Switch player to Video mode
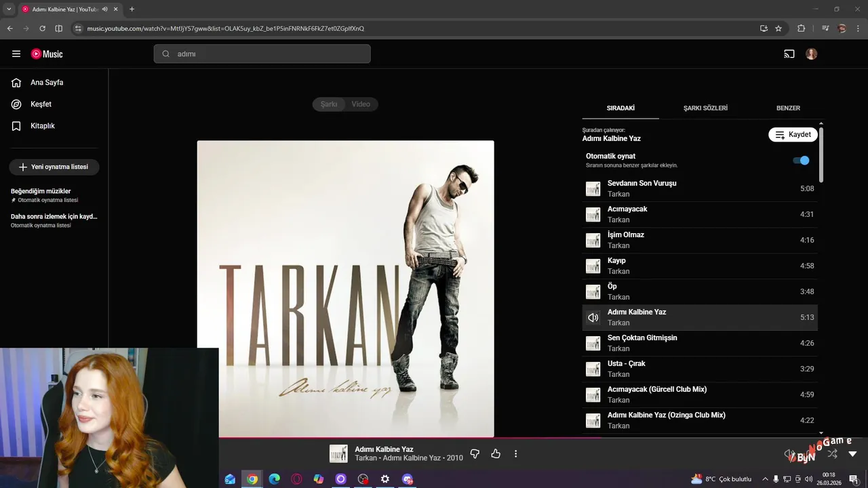 [x=361, y=104]
